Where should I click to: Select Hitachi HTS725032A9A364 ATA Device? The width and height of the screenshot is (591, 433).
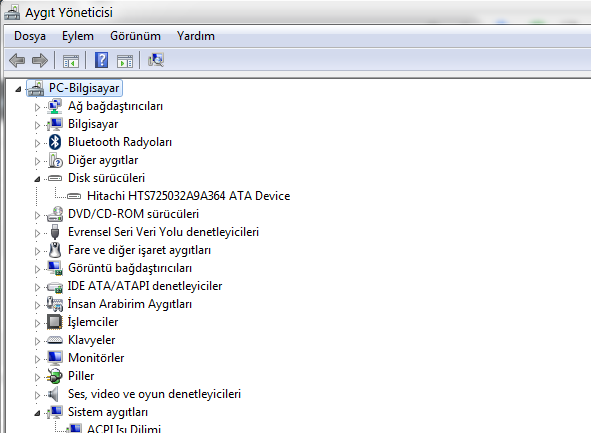188,196
